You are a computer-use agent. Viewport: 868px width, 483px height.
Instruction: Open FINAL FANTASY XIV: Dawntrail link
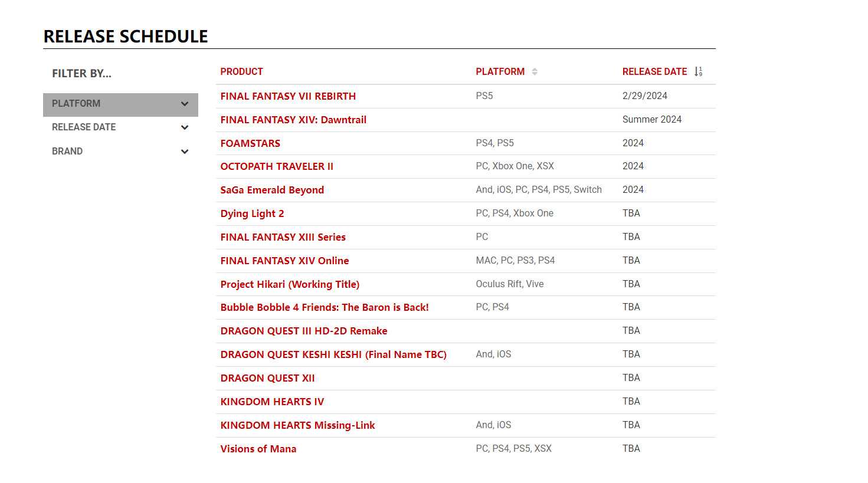[293, 120]
